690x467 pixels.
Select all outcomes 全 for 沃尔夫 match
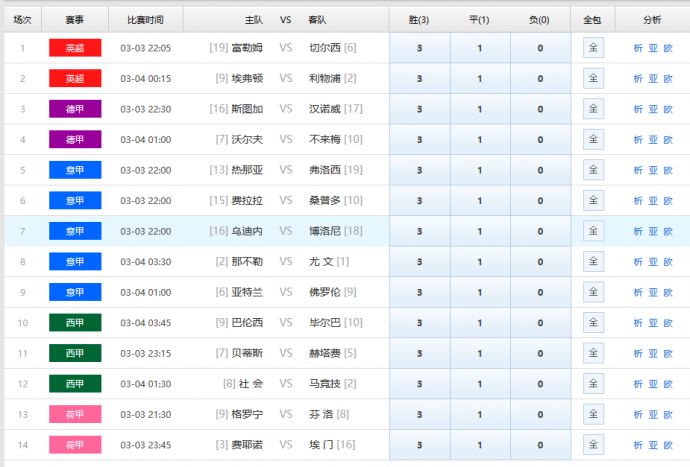pyautogui.click(x=593, y=139)
